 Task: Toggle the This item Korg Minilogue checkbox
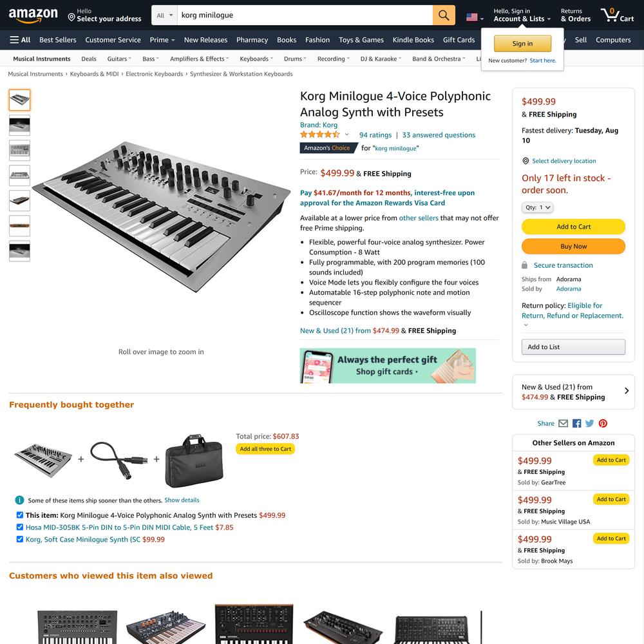click(20, 515)
